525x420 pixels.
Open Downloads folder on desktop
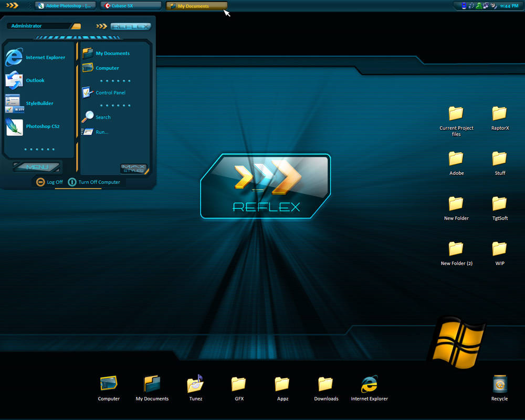326,388
